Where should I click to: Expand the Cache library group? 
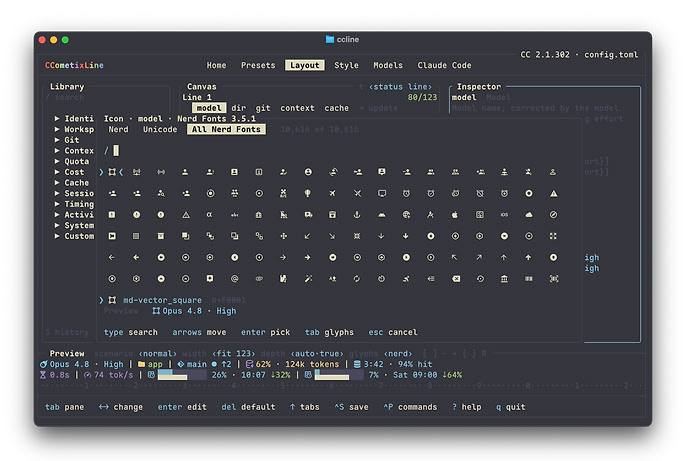[72, 183]
